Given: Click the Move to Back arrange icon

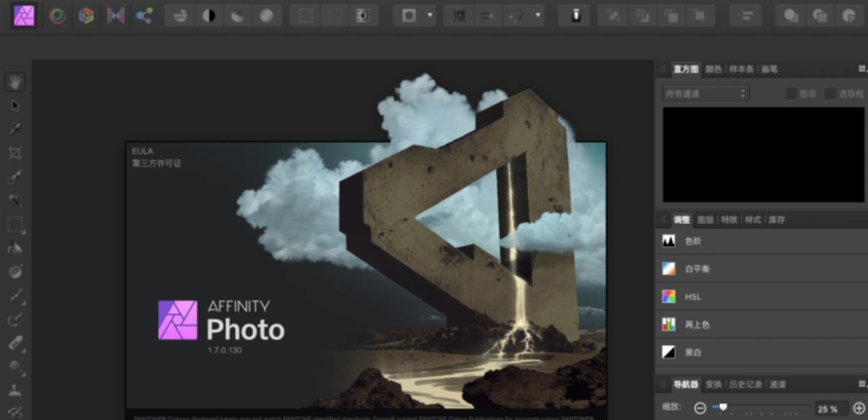Looking at the screenshot, I should pos(614,16).
